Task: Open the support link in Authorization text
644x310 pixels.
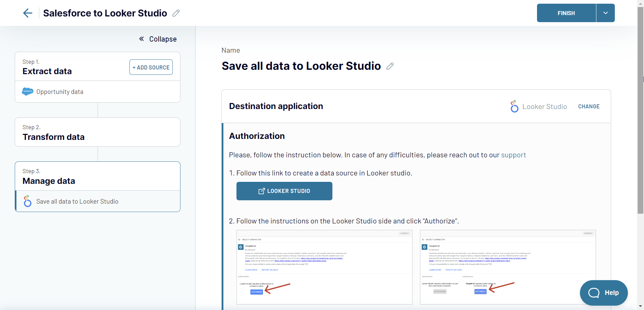Action: (x=514, y=155)
